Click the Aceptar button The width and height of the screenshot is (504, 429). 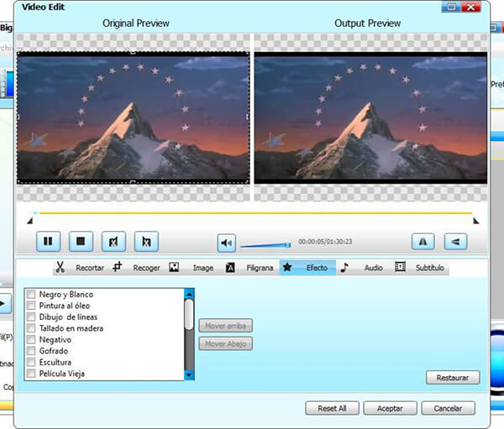click(x=389, y=408)
